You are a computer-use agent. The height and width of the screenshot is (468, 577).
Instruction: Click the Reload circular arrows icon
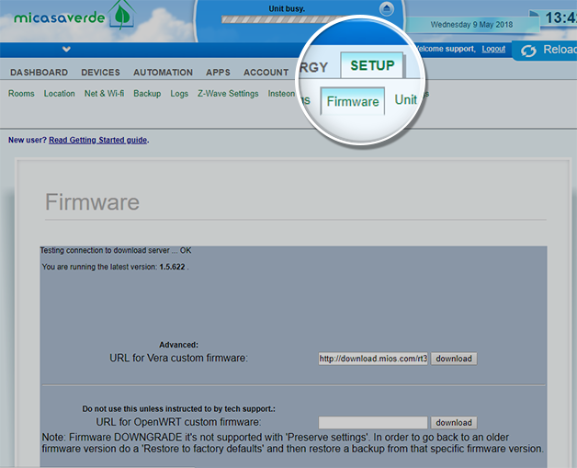pyautogui.click(x=528, y=51)
